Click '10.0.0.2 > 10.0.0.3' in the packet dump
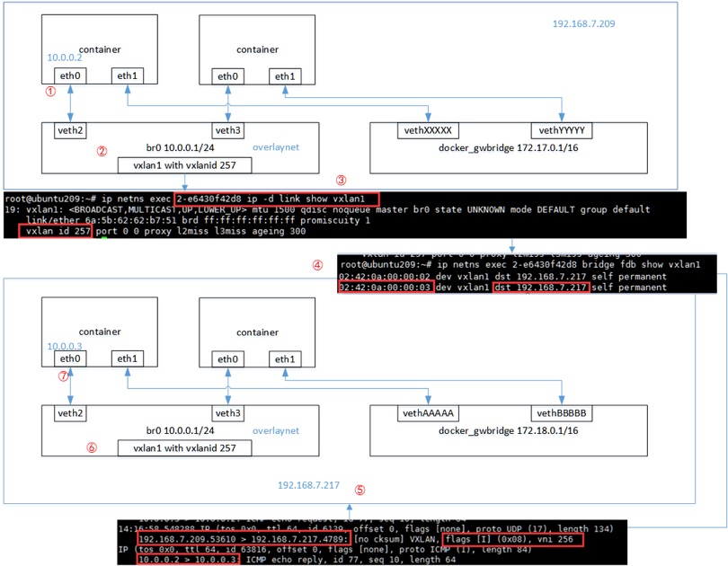The width and height of the screenshot is (728, 566). 189,560
